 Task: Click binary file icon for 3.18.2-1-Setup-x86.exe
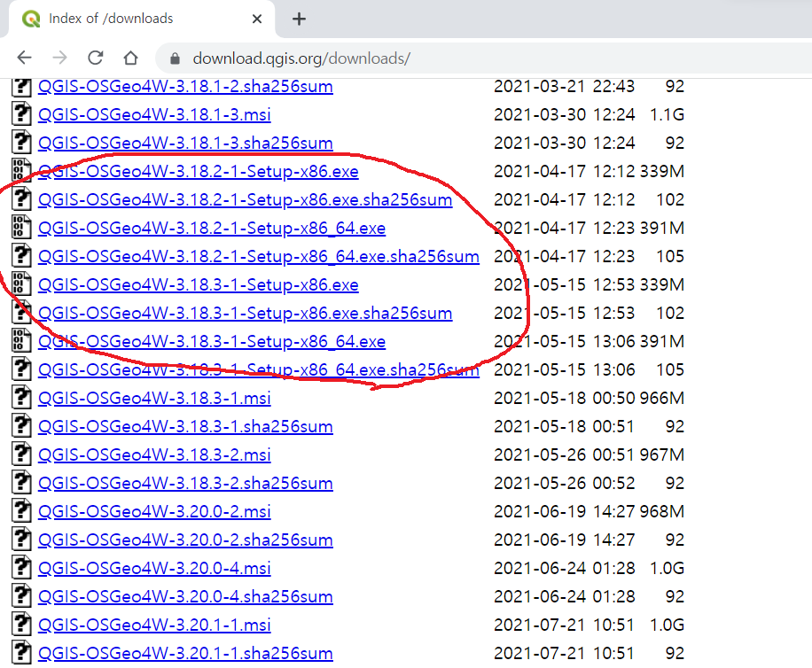tap(21, 170)
